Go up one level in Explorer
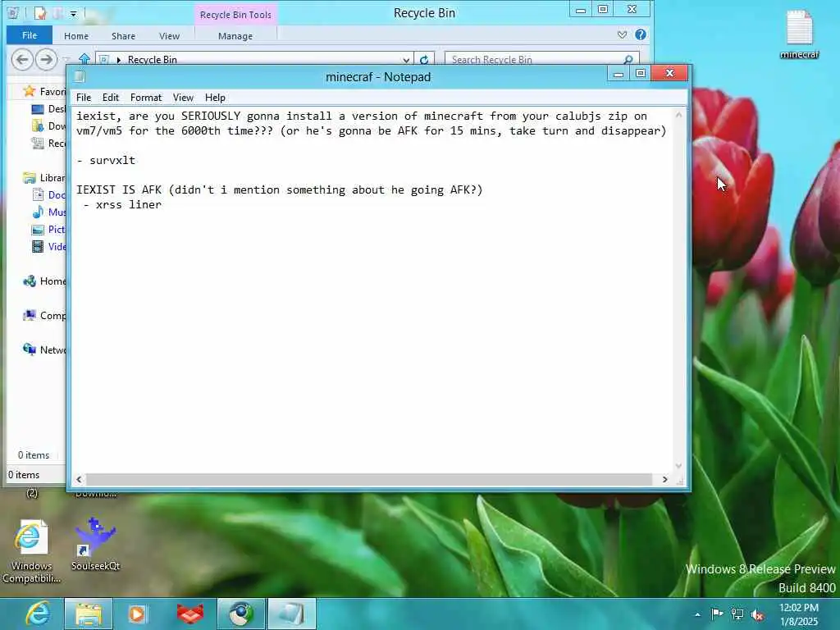 click(x=84, y=58)
